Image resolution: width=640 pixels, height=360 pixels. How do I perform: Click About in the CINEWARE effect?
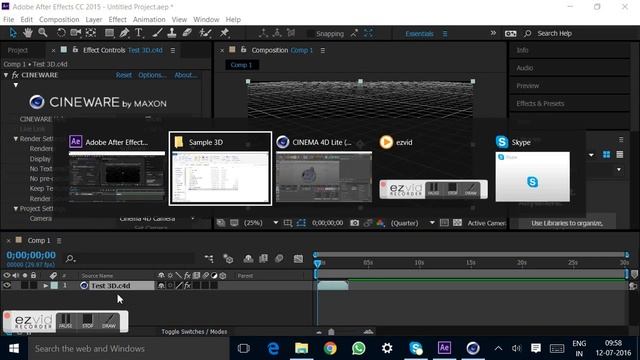click(185, 75)
